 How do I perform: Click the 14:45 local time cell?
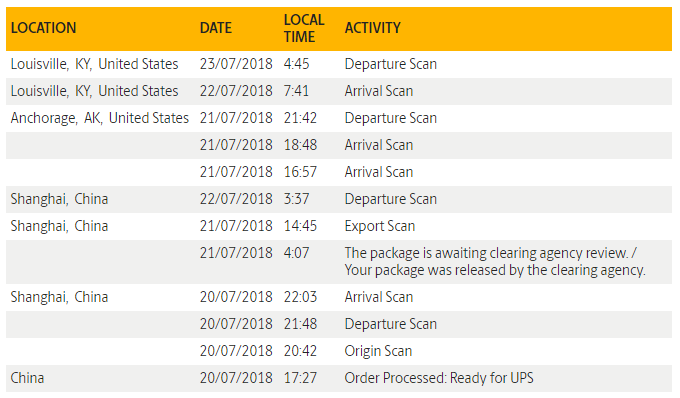point(300,226)
